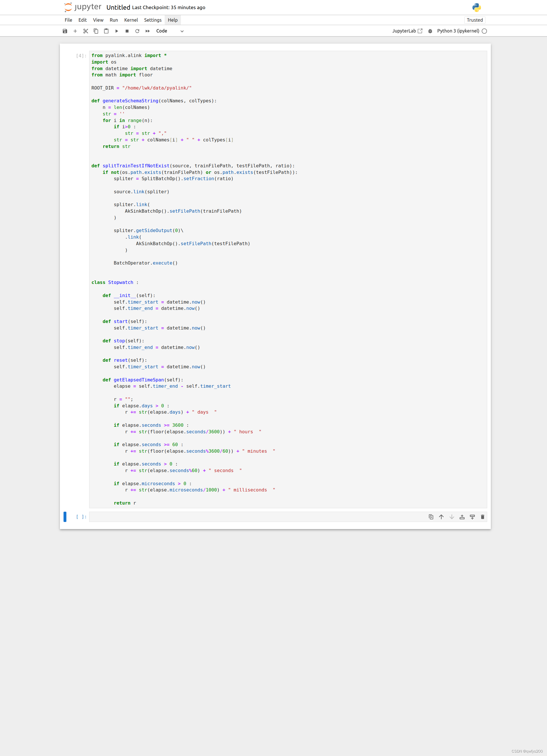Restart kernel and run all cells

[148, 31]
